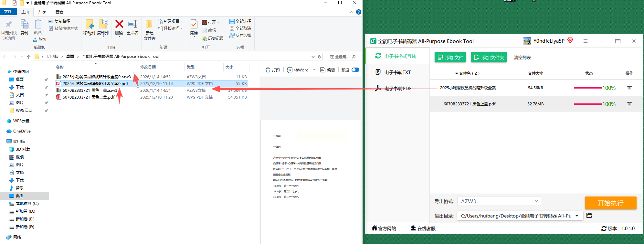
Task: Sort files by the 名称 column header
Action: (60, 67)
